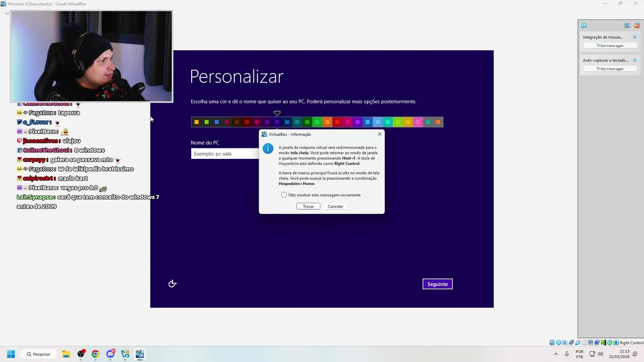Viewport: 644px width, 362px height.
Task: Select the bright orange background swatch
Action: (x=328, y=122)
